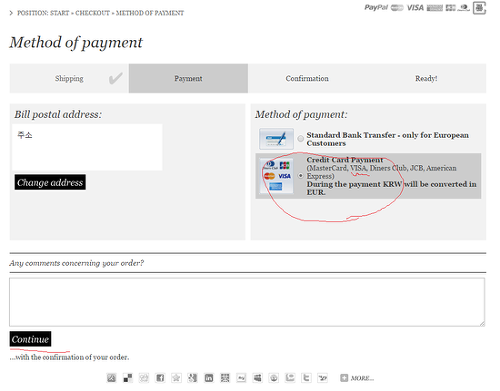Click the Change address button
This screenshot has height=391, width=500.
click(x=50, y=182)
